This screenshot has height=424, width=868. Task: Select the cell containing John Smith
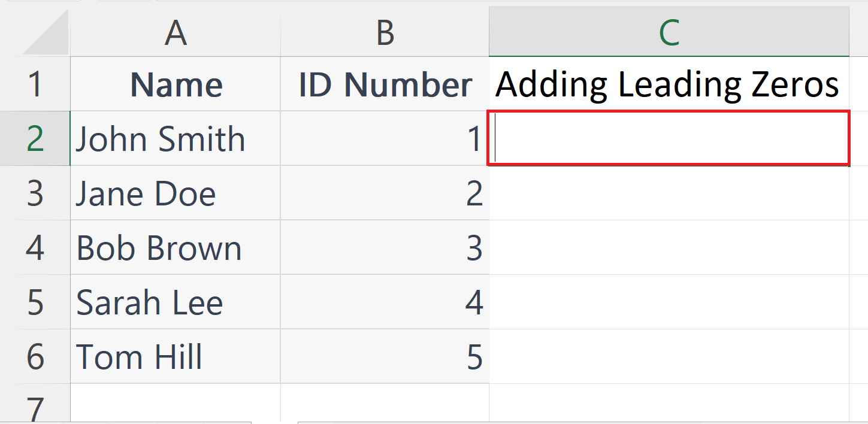coord(175,138)
